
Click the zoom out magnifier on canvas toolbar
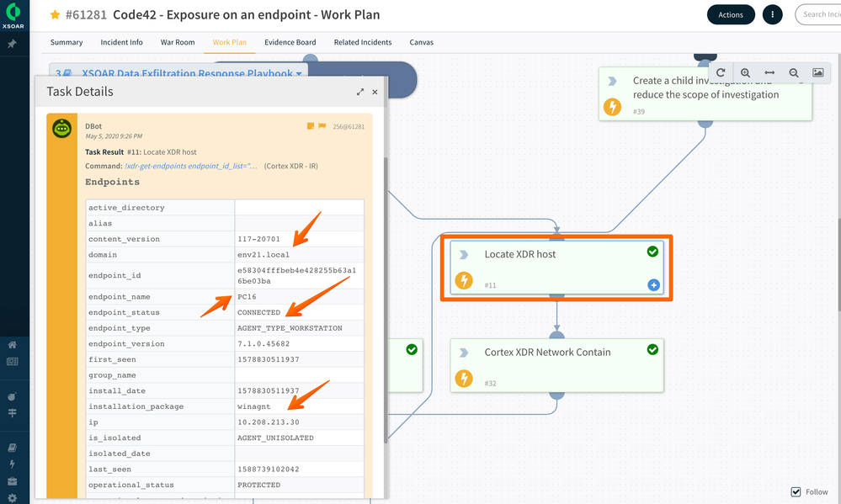coord(793,73)
